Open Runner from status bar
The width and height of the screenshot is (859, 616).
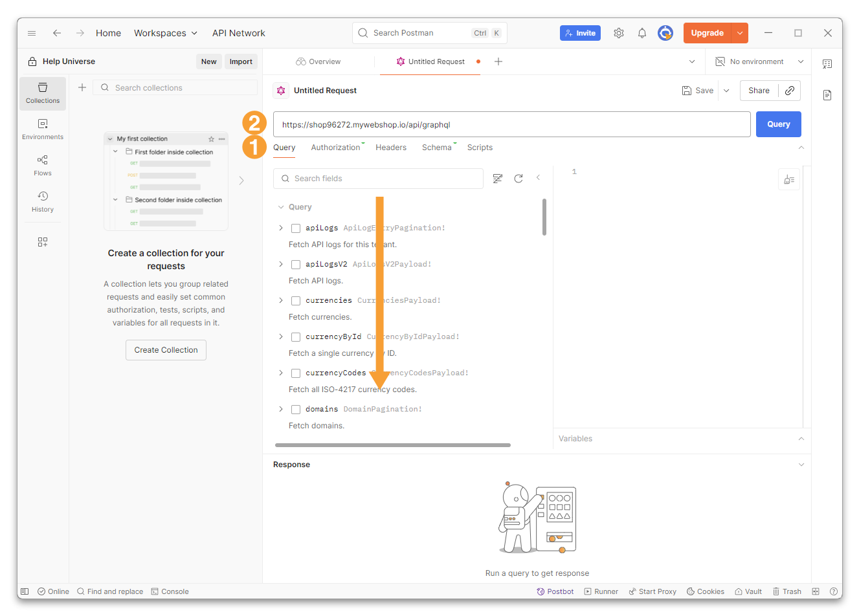(601, 591)
